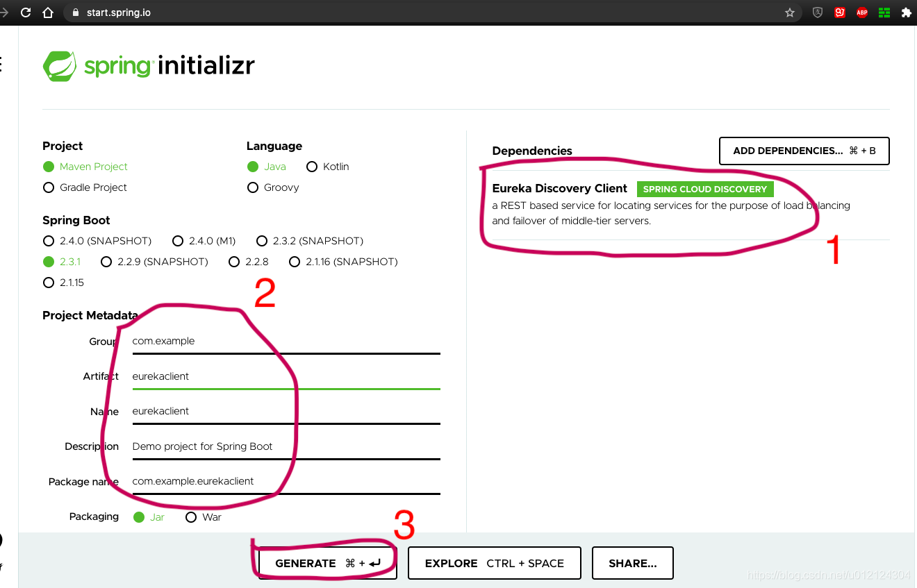The width and height of the screenshot is (917, 588).
Task: Click the padlock site info icon
Action: pos(76,12)
